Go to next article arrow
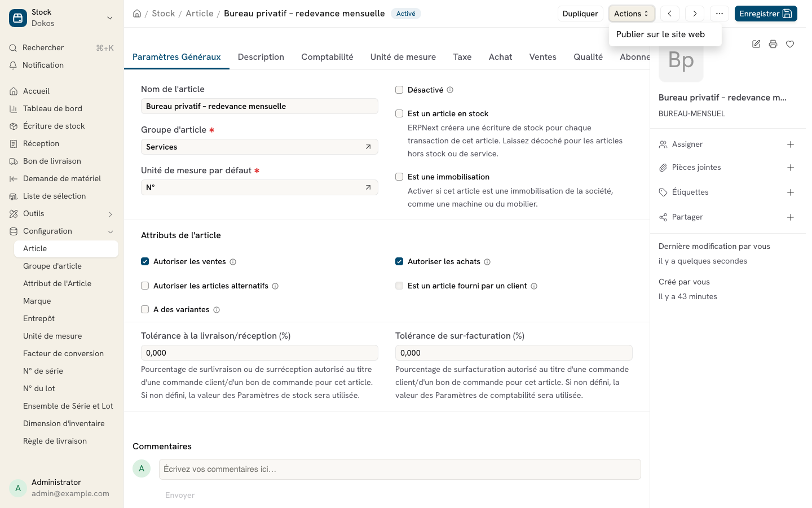The image size is (812, 508). [695, 14]
